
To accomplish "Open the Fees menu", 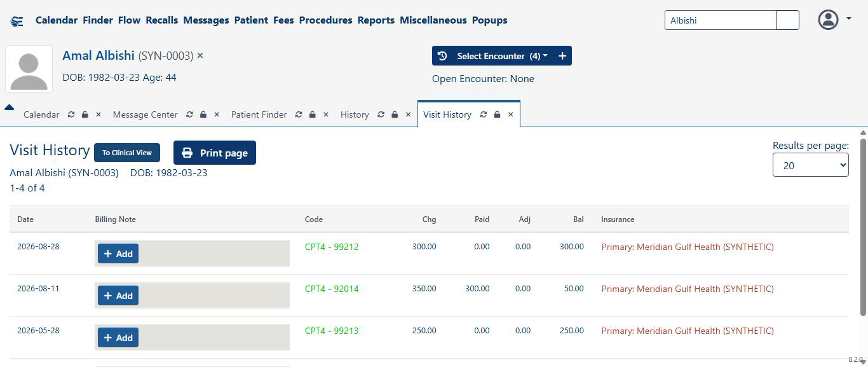I will point(283,20).
